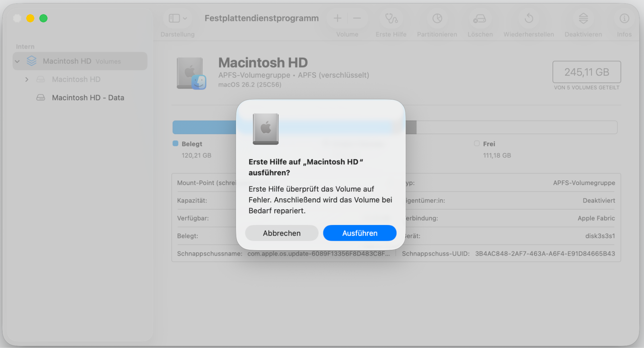
Task: Click the Kapazität row label
Action: (192, 201)
